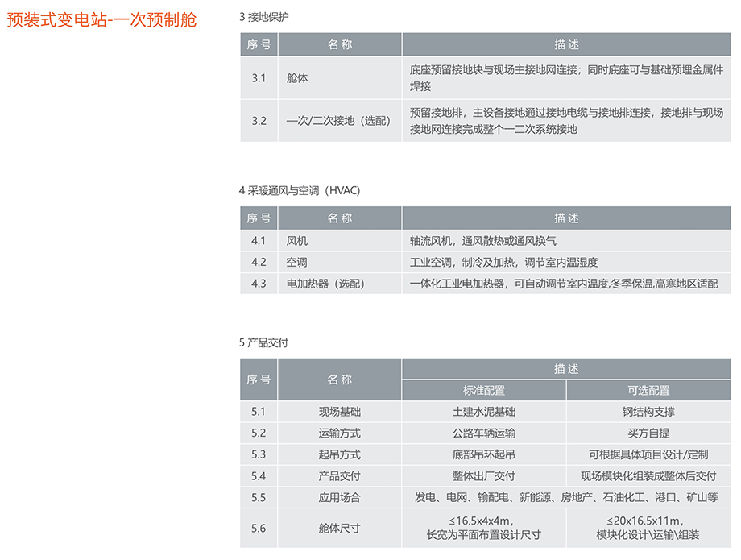
Task: Select the 风机 cell in row 4.1
Action: (297, 241)
